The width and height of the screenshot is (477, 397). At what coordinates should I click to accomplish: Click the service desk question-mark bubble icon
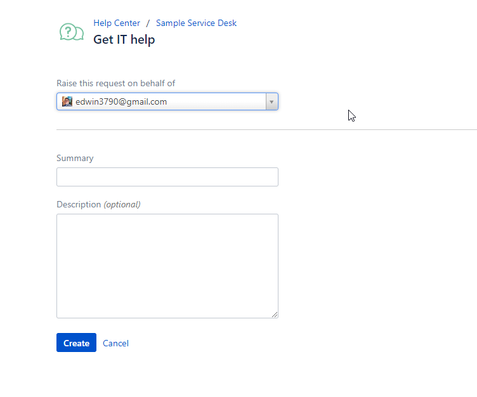(71, 32)
